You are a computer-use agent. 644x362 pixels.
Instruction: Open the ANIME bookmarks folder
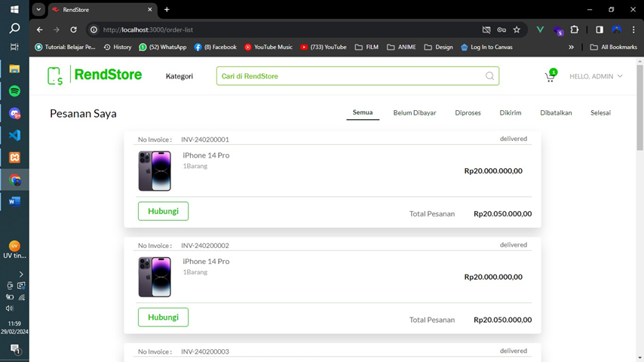[x=401, y=48]
